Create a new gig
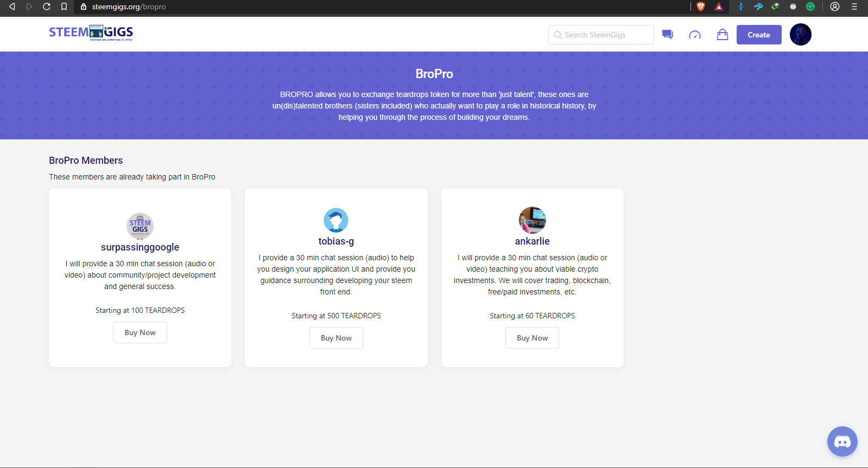 [x=759, y=35]
